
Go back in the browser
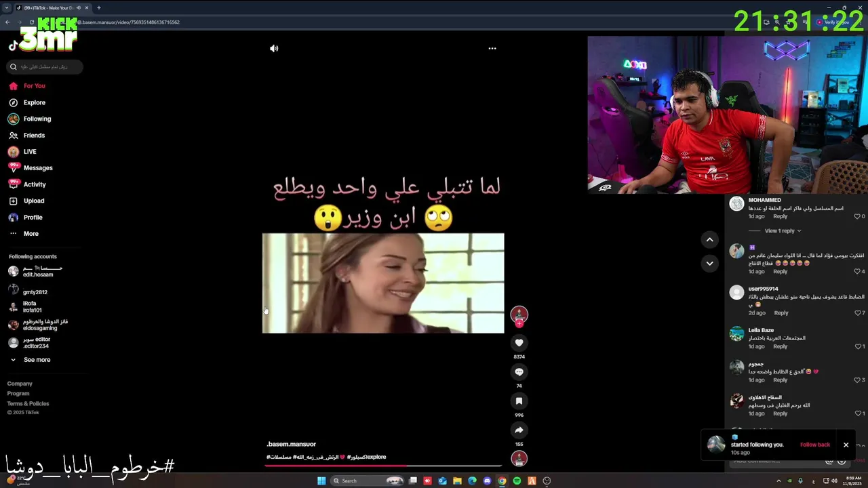click(x=7, y=22)
